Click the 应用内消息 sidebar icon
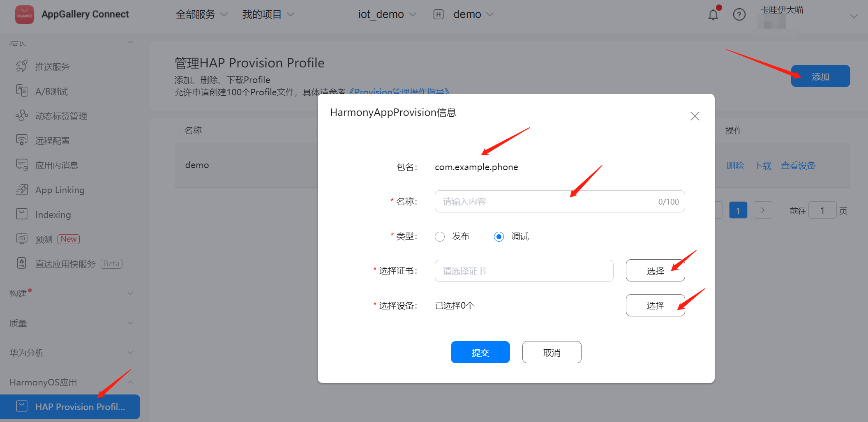The height and width of the screenshot is (422, 868). coord(22,165)
